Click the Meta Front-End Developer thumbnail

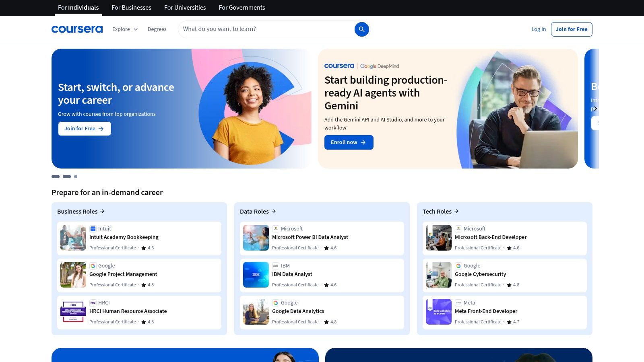(x=439, y=312)
